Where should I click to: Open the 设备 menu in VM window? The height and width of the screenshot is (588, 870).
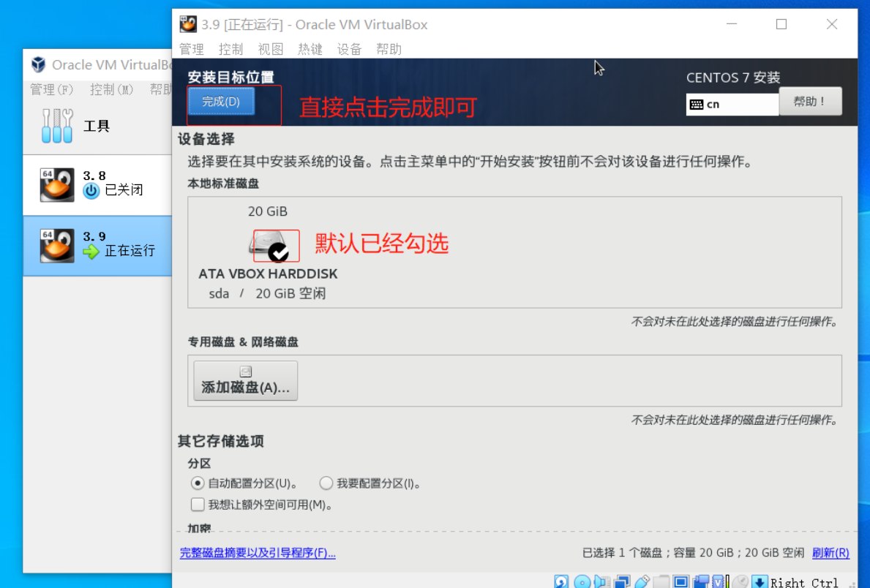(x=350, y=50)
